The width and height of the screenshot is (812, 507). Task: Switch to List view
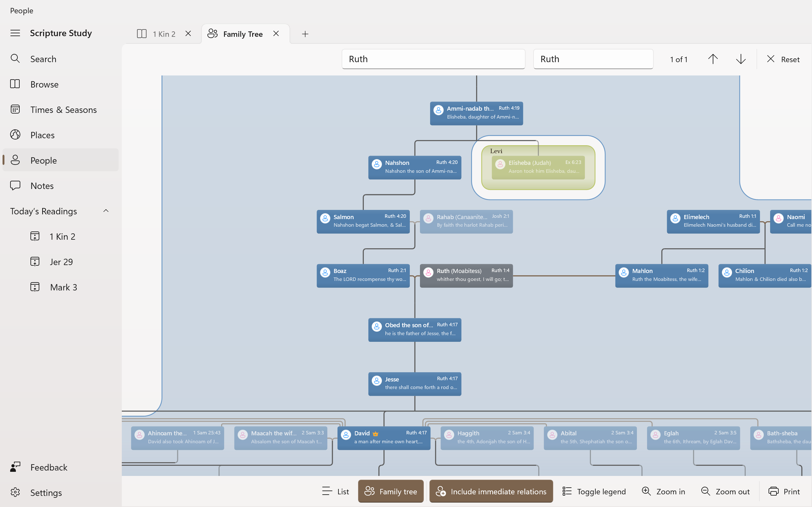(x=335, y=491)
